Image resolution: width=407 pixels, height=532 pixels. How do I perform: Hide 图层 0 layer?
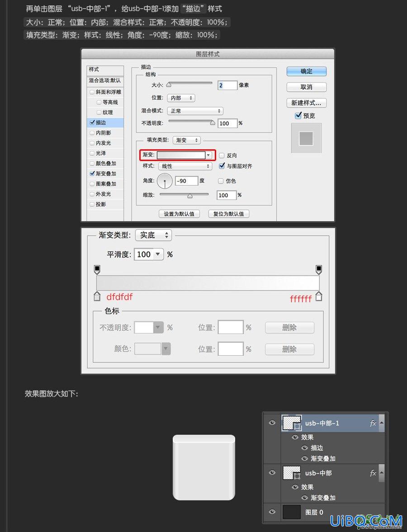tap(272, 512)
